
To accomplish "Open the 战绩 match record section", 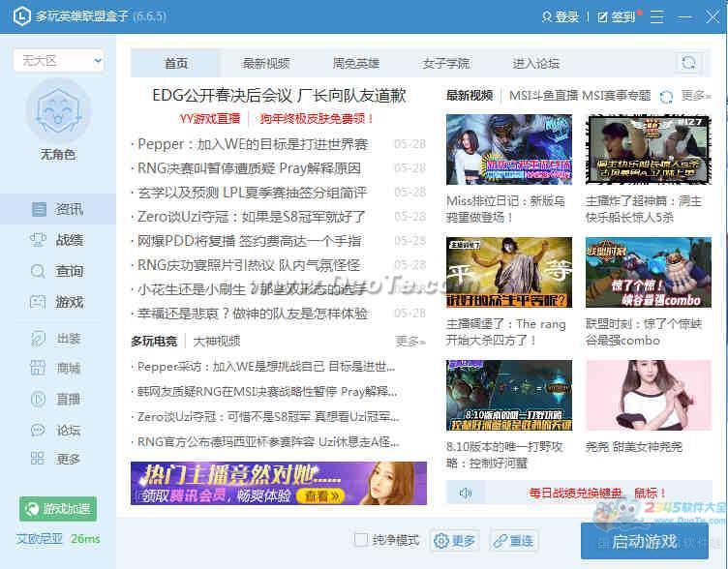I will tap(57, 240).
